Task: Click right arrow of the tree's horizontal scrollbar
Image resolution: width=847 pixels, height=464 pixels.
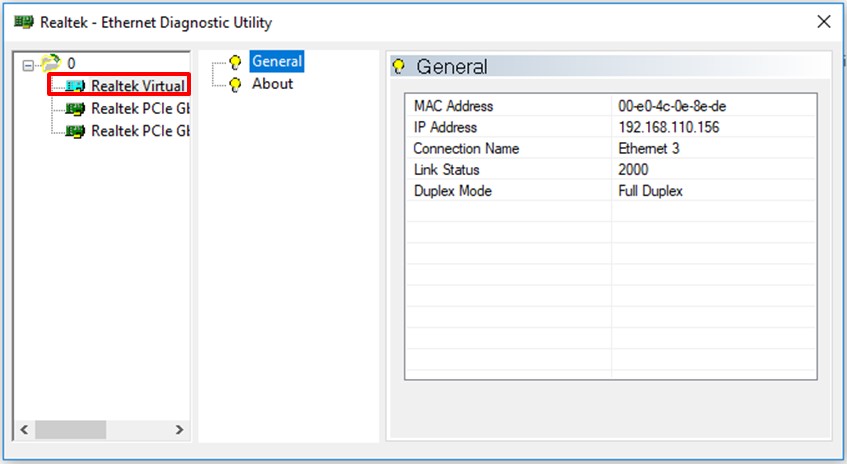Action: click(179, 429)
